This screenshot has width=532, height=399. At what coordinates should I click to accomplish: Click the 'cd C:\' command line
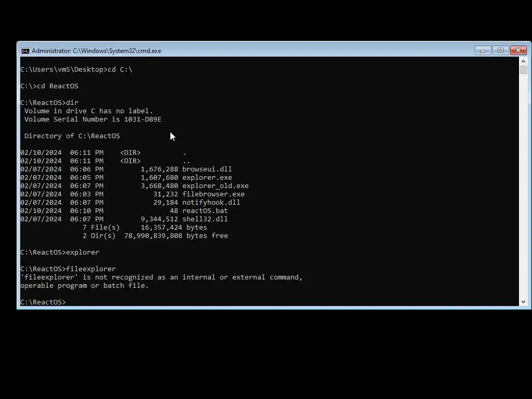pos(76,69)
